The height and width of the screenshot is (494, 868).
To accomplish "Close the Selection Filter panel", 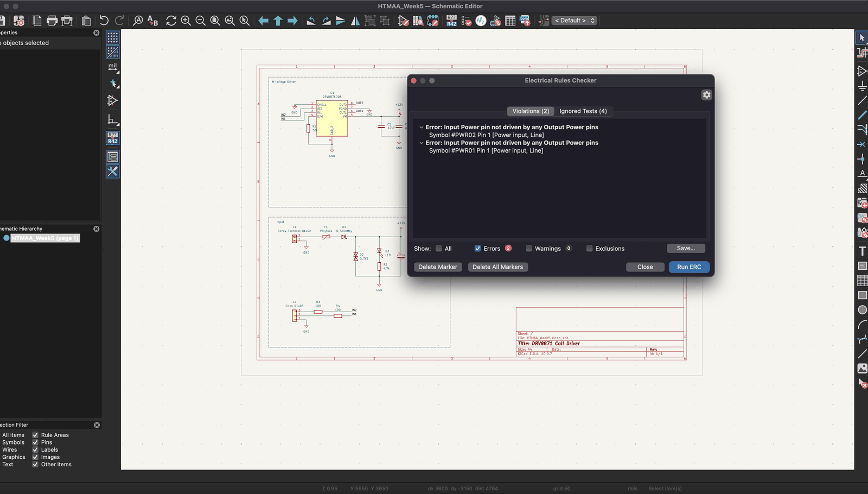I will click(x=97, y=425).
